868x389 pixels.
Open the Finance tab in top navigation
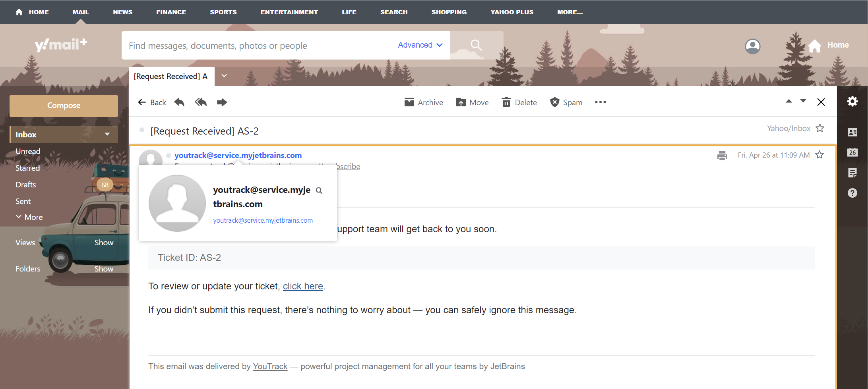(171, 12)
